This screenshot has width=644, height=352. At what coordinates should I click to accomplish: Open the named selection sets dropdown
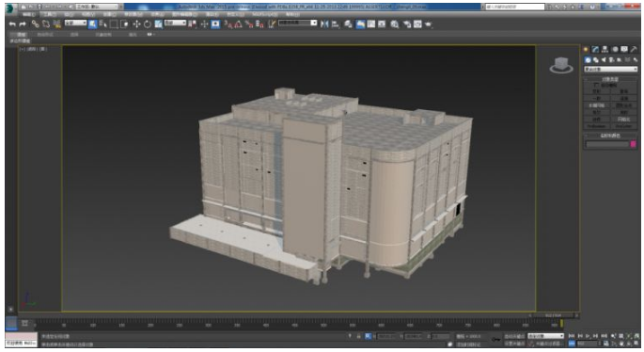tap(298, 23)
